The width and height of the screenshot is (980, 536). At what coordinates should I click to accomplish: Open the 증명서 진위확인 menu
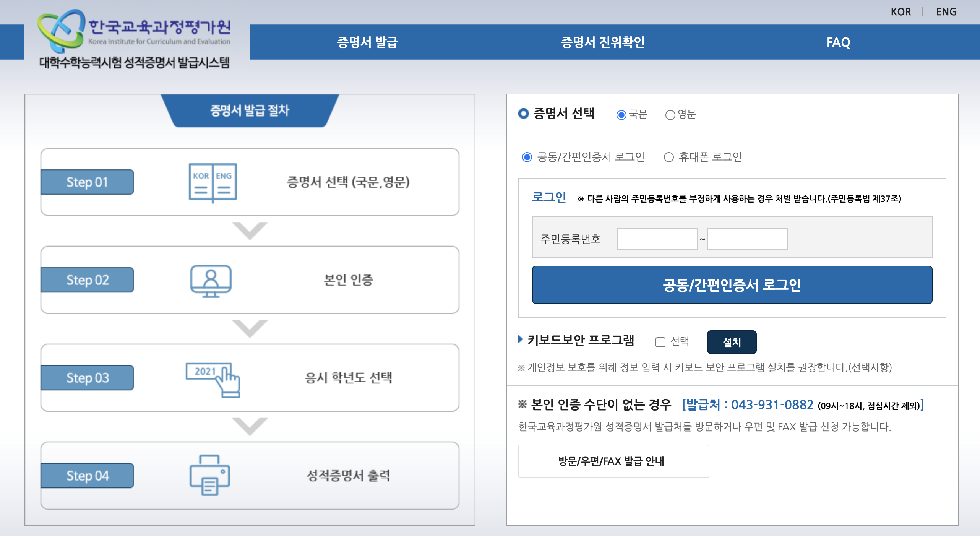pos(602,42)
